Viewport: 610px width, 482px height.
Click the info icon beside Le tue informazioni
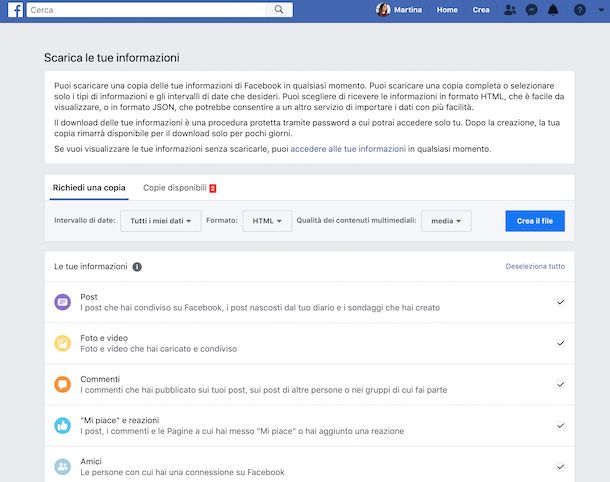137,267
